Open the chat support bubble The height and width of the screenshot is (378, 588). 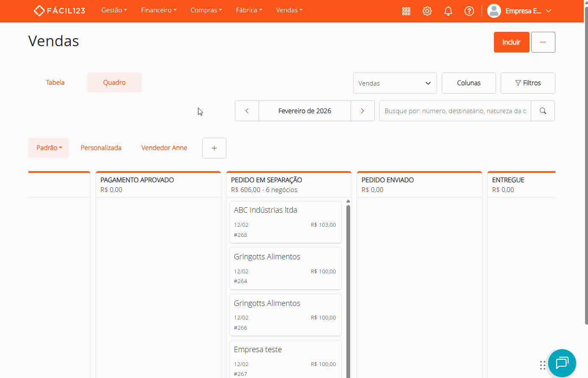click(x=562, y=363)
